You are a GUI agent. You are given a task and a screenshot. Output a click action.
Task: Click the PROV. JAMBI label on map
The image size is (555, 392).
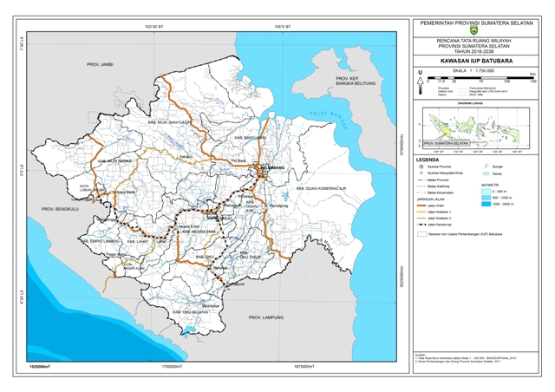[x=101, y=65]
